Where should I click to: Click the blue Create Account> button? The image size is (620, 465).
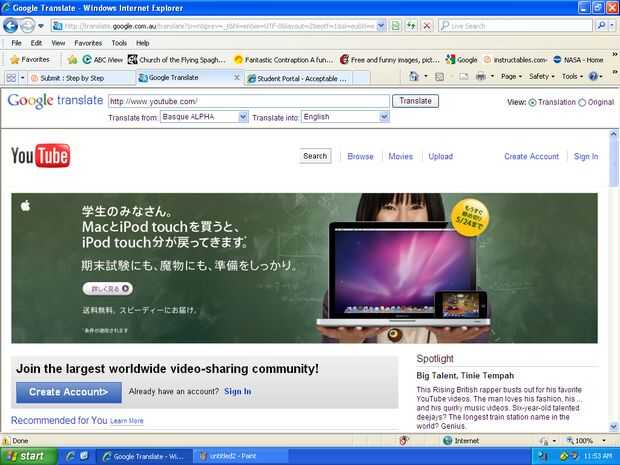pyautogui.click(x=69, y=392)
